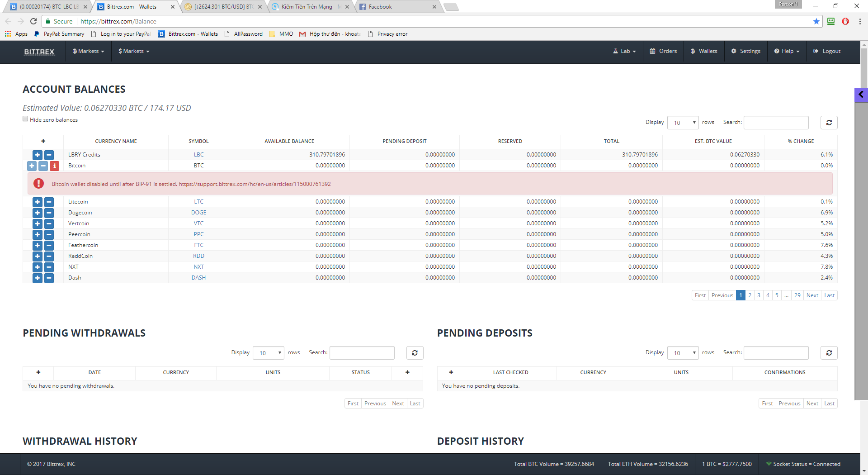Open the MMO bookmarks folder
Image resolution: width=868 pixels, height=475 pixels.
281,34
